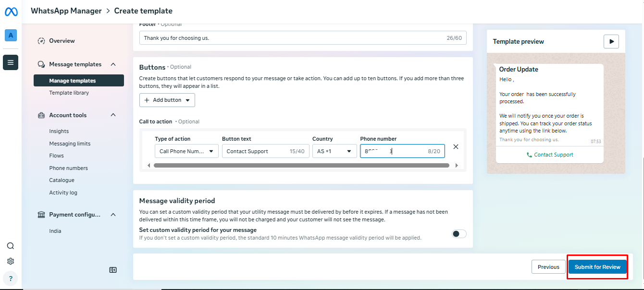Open Flows section
Viewport: 644px width, 290px height.
(x=56, y=156)
